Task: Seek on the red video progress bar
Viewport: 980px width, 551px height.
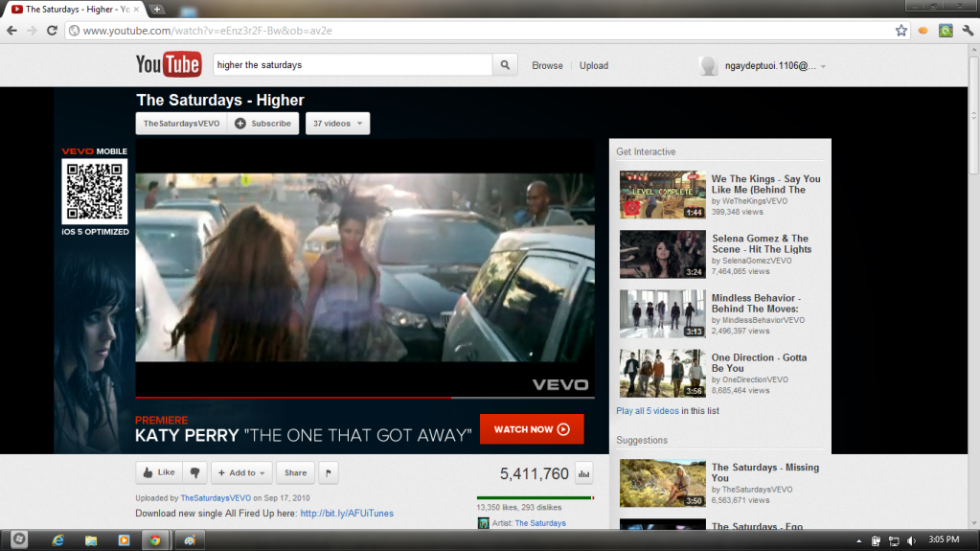Action: pyautogui.click(x=365, y=397)
